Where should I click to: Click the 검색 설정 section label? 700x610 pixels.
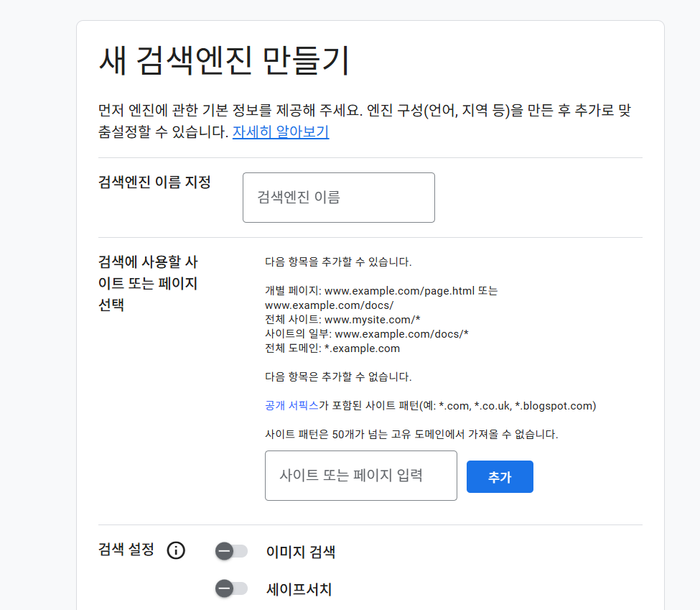[126, 550]
